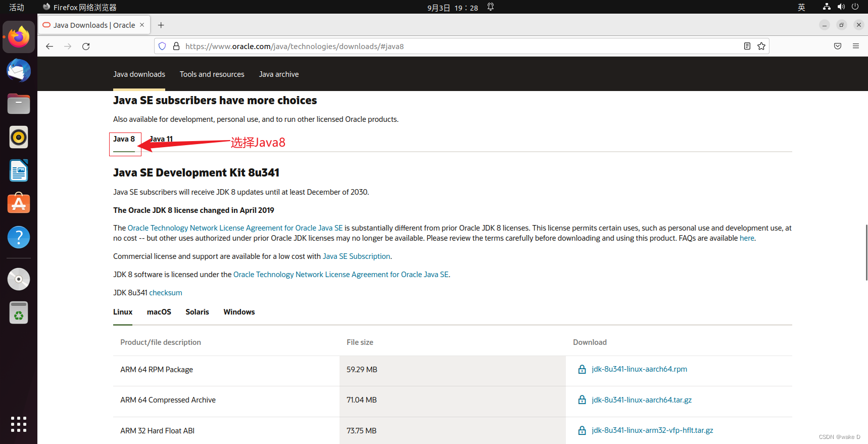
Task: Select the Java Downloads | Oracle tab
Action: pyautogui.click(x=94, y=25)
